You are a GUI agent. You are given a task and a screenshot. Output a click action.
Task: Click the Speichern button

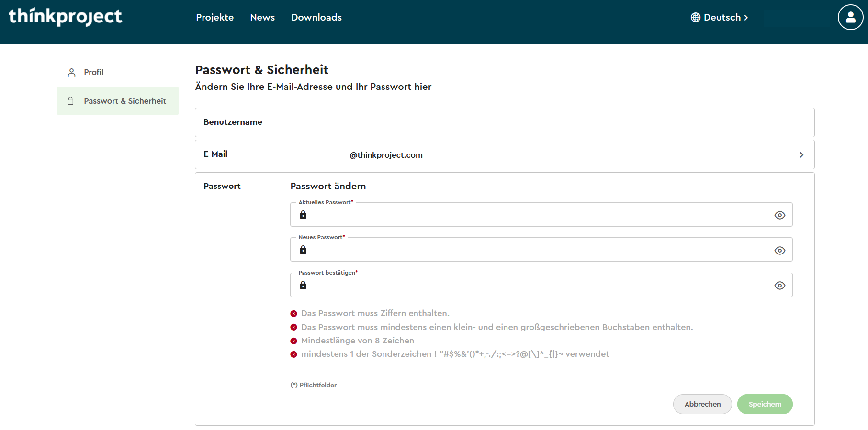tap(765, 404)
